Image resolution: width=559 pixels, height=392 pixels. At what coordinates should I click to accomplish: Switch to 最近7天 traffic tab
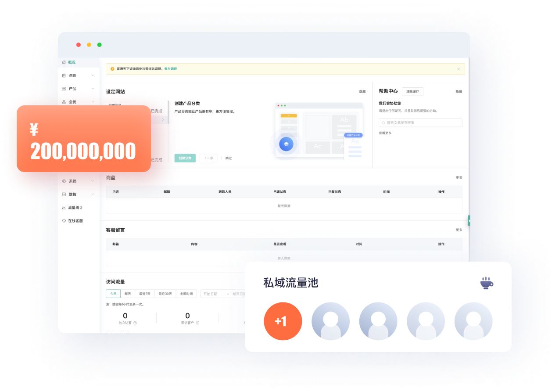[x=145, y=294]
